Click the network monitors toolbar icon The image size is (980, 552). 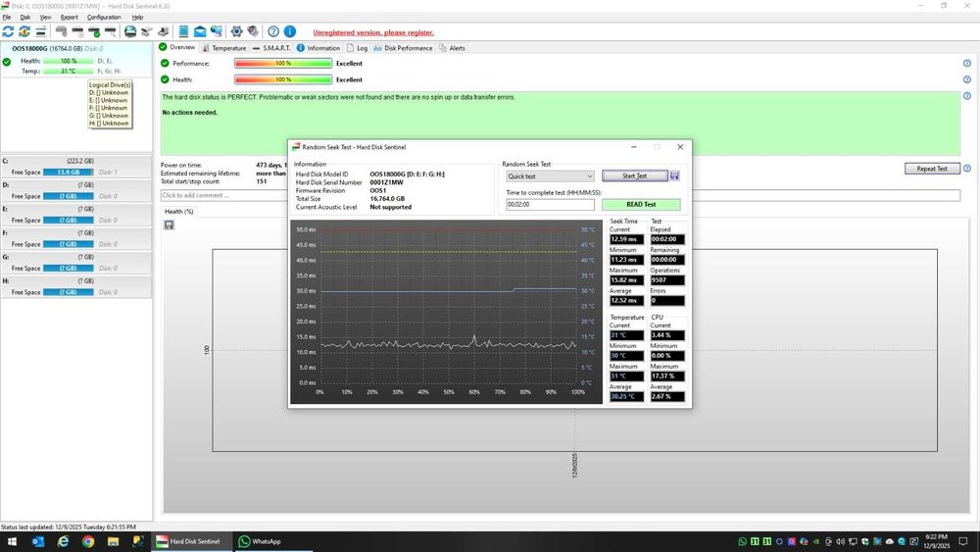[x=217, y=31]
